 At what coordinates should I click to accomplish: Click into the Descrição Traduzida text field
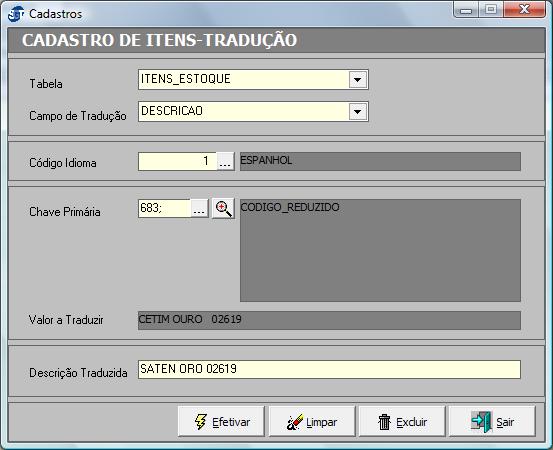pyautogui.click(x=329, y=369)
